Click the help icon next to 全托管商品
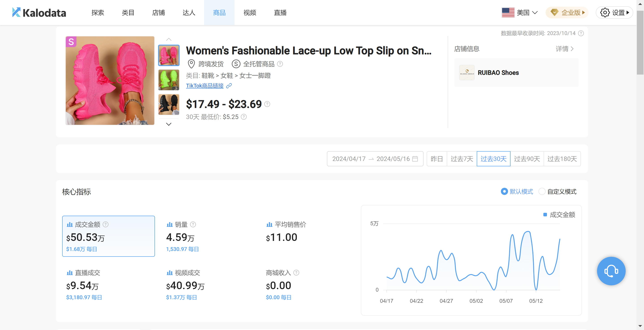 click(280, 64)
